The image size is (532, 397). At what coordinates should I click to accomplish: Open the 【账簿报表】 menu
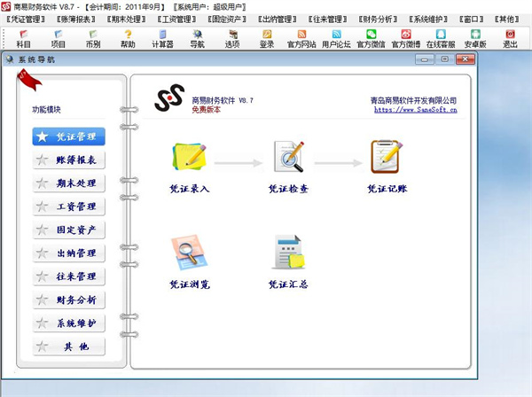point(76,19)
